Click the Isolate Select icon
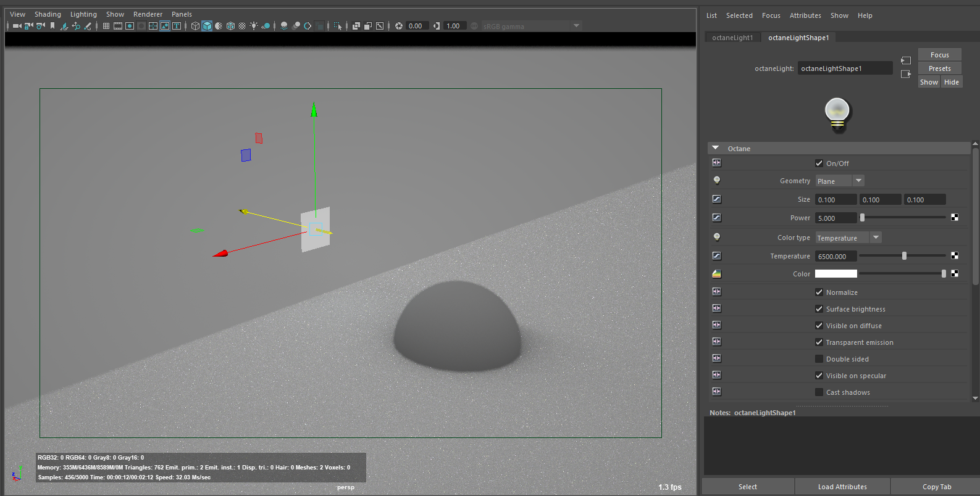980x496 pixels. coord(337,26)
